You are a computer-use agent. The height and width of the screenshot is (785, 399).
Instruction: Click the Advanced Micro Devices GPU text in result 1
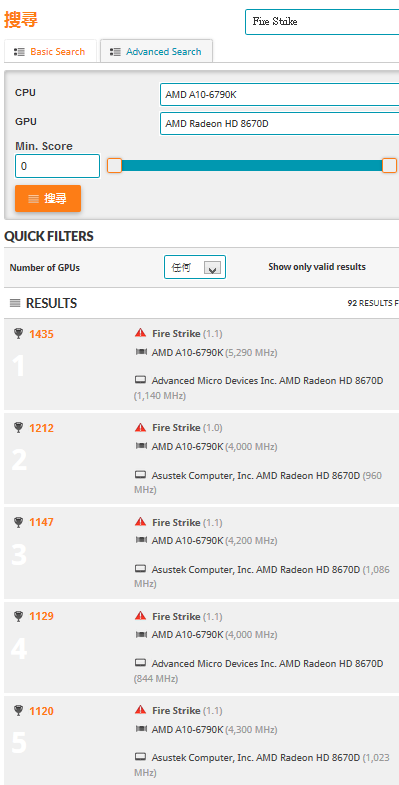click(x=259, y=388)
